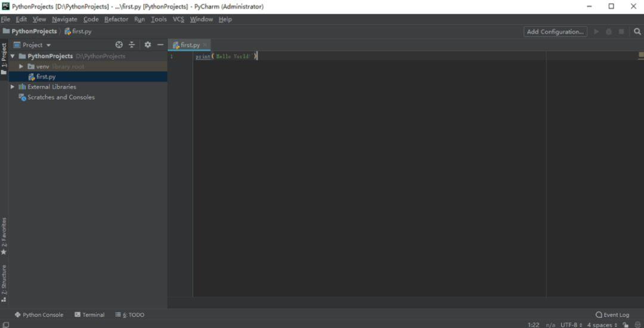The width and height of the screenshot is (644, 328).
Task: Click the read-only lock icon in status bar
Action: pos(626,324)
